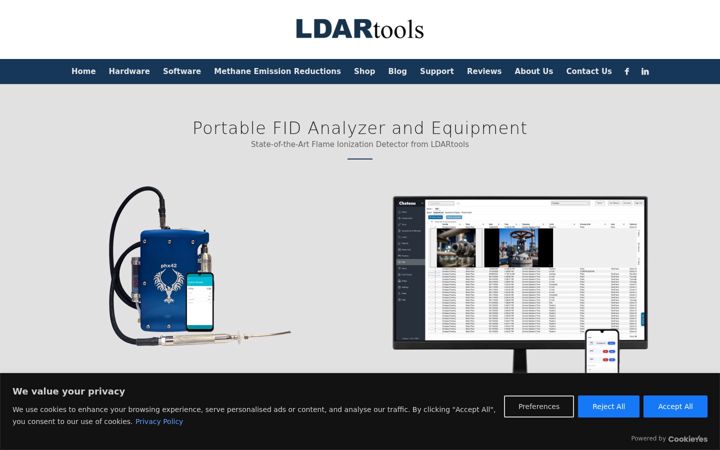
Task: Open the Hardware menu
Action: click(129, 71)
